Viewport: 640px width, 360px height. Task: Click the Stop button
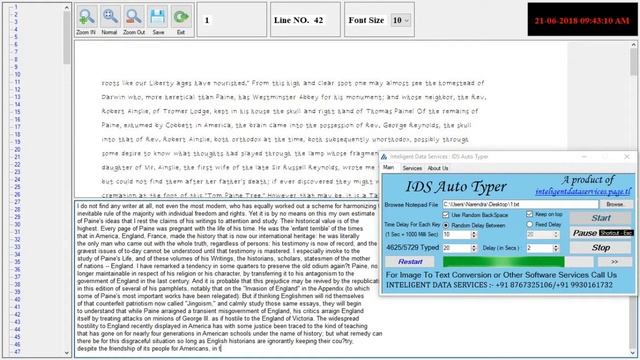(601, 248)
